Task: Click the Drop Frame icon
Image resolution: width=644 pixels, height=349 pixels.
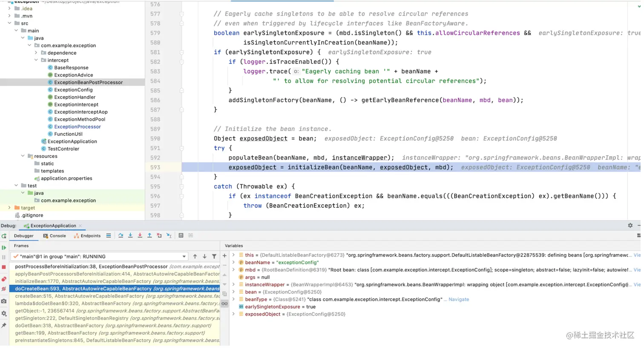Action: [x=159, y=236]
